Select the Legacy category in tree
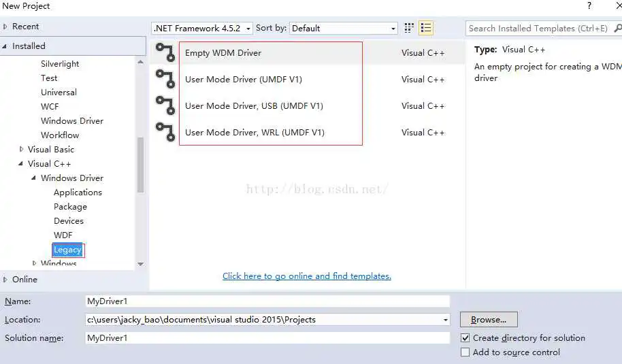This screenshot has width=622, height=364. (67, 250)
